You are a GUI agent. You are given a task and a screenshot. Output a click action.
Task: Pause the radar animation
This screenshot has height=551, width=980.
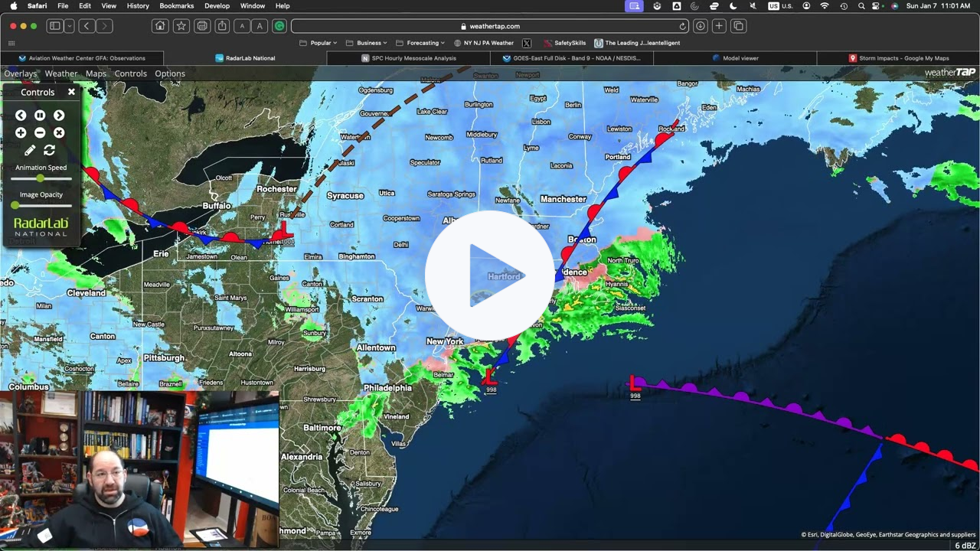(39, 115)
